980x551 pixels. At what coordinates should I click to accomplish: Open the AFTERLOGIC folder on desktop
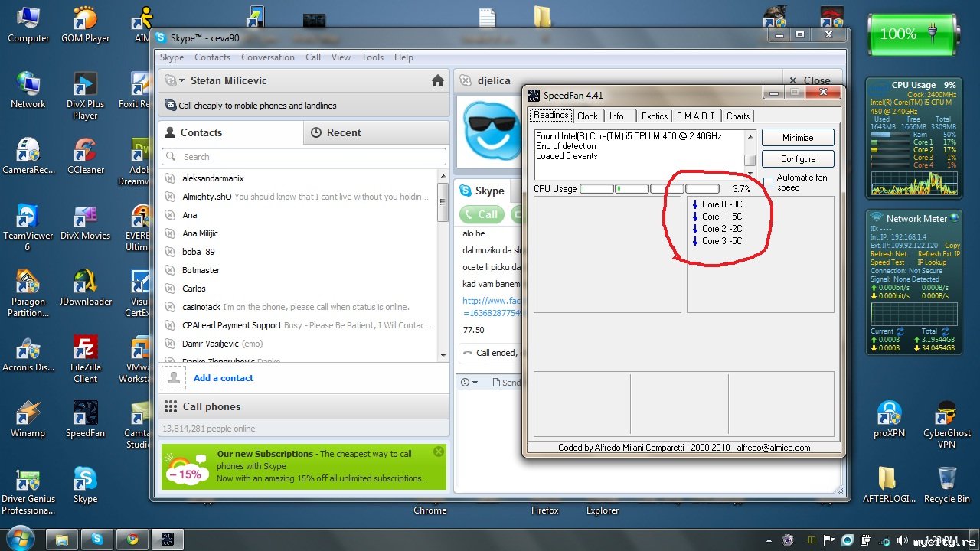(889, 485)
